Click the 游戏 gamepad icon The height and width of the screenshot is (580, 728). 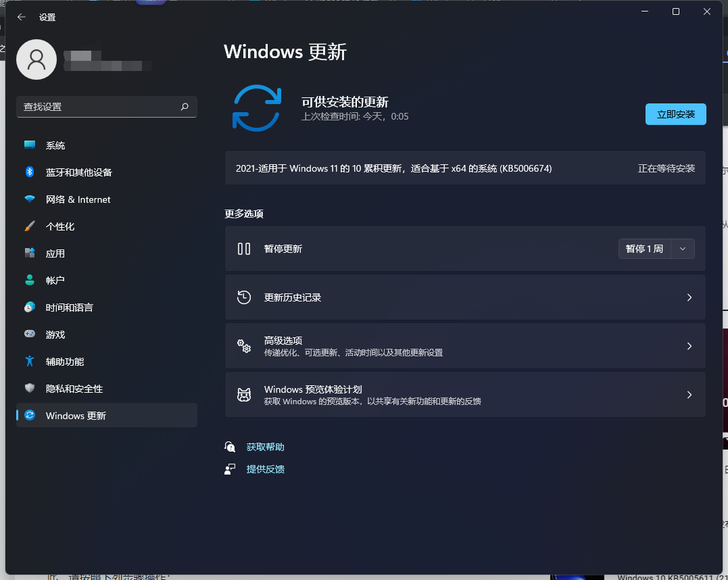coord(30,334)
